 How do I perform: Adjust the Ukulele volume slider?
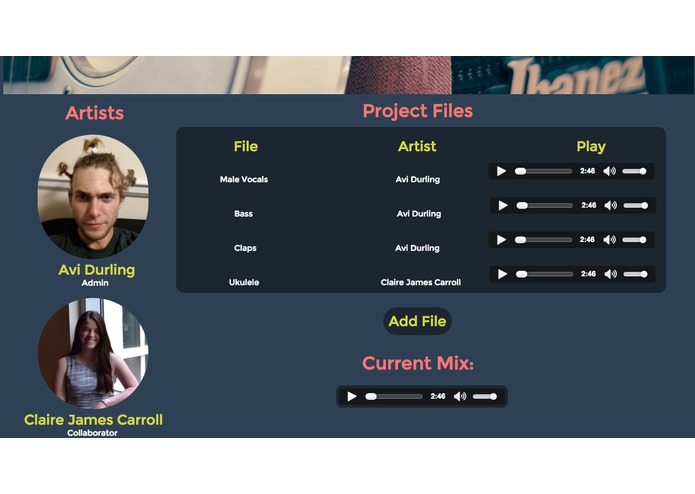click(x=635, y=274)
